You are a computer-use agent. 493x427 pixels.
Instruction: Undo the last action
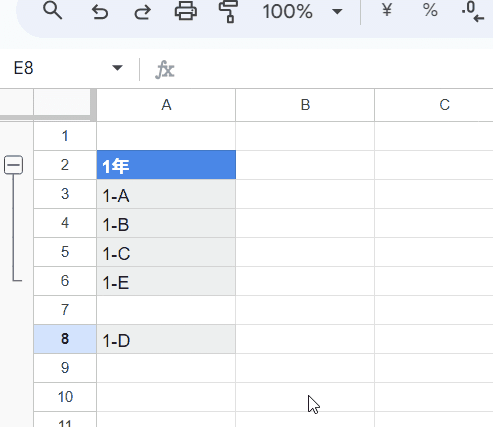click(100, 12)
